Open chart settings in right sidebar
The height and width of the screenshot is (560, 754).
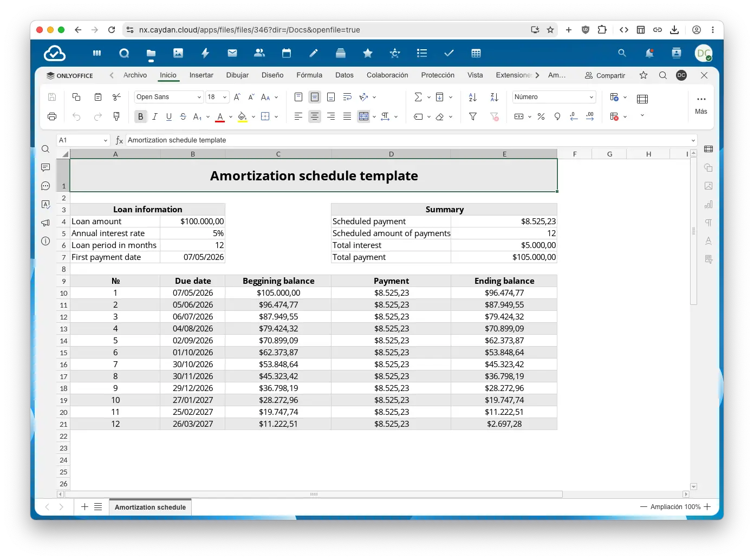pos(708,205)
